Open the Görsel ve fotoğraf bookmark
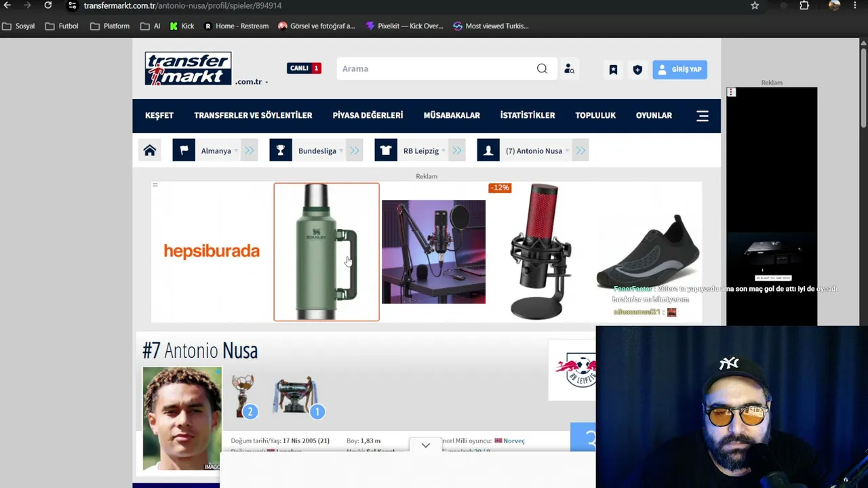The height and width of the screenshot is (488, 868). click(x=317, y=26)
